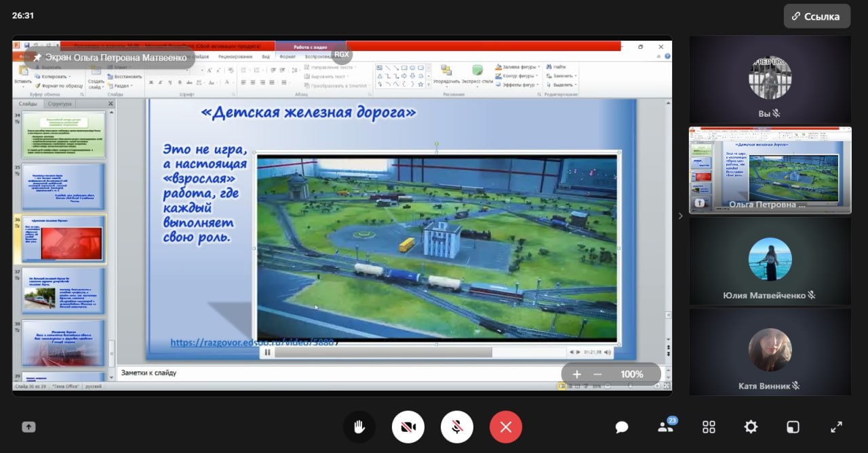Open the Контур фигуры dropdown
The width and height of the screenshot is (868, 453).
(517, 76)
